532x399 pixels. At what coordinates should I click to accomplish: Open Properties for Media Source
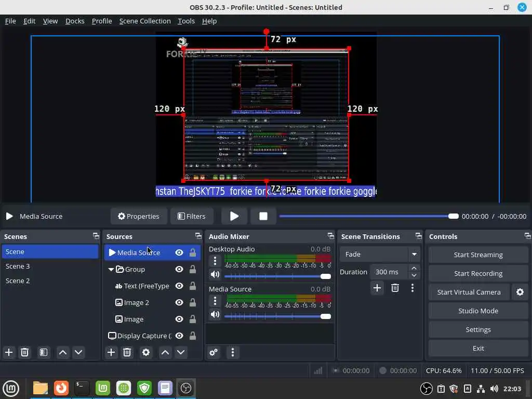[x=138, y=216]
